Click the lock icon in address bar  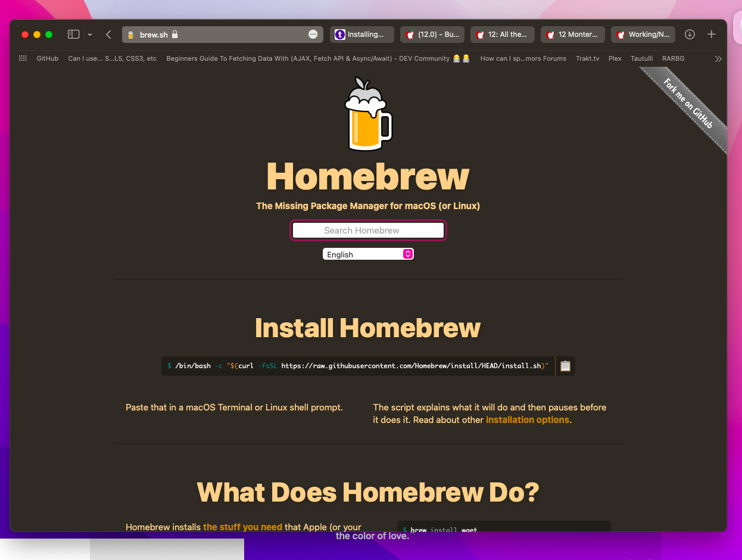click(174, 35)
